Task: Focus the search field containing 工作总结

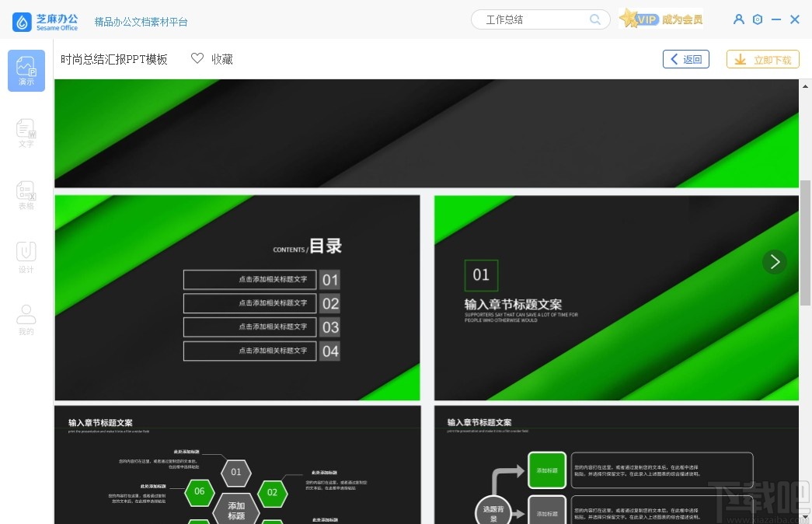Action: [x=541, y=19]
